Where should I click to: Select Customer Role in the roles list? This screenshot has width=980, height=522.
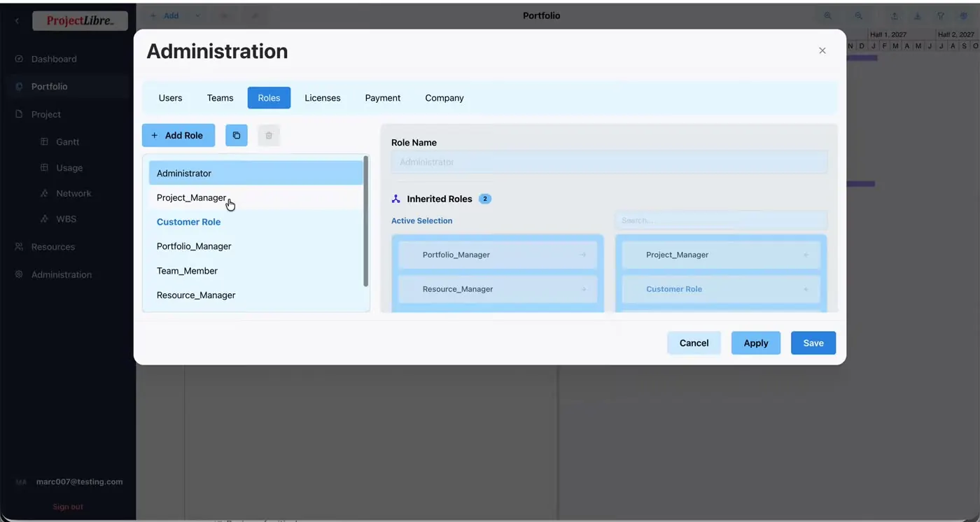coord(256,222)
